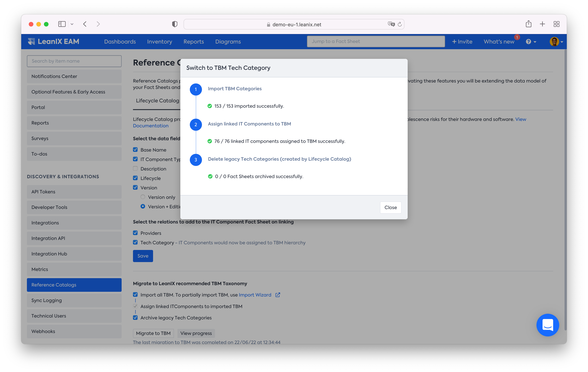Click the View progress button
Image resolution: width=588 pixels, height=372 pixels.
[x=196, y=333]
